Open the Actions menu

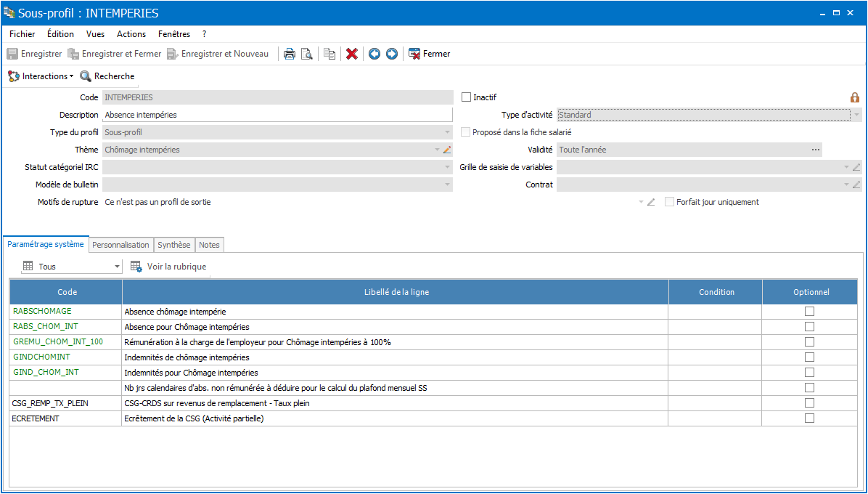(x=131, y=34)
